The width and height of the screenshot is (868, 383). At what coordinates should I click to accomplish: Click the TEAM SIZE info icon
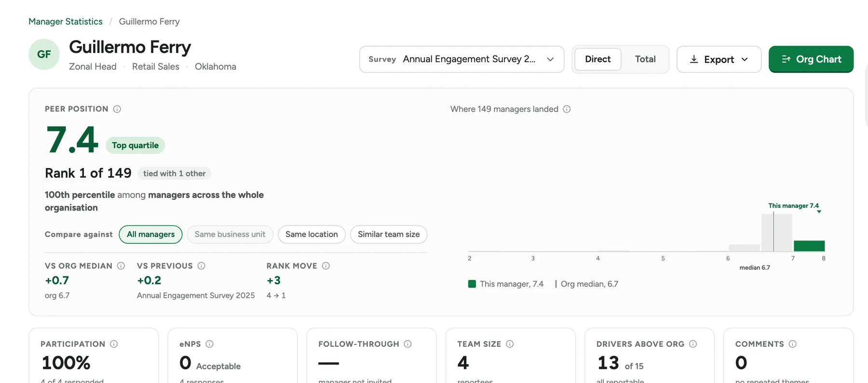[x=510, y=344]
